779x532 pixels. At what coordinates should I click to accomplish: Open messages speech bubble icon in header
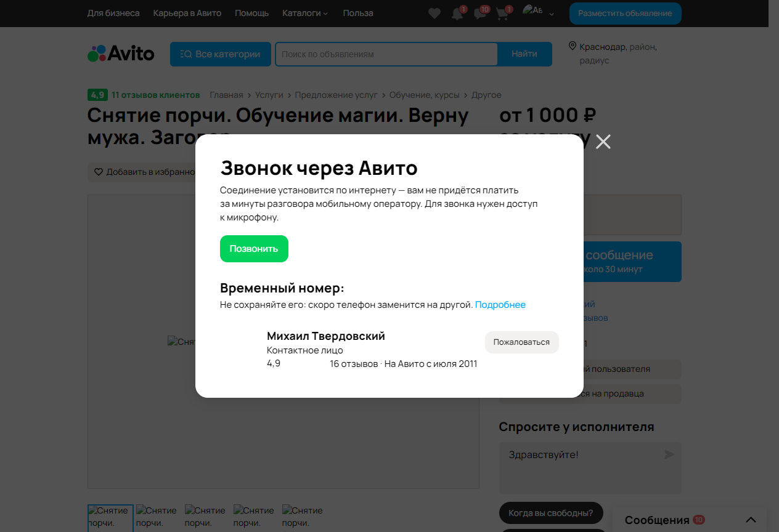pos(480,14)
